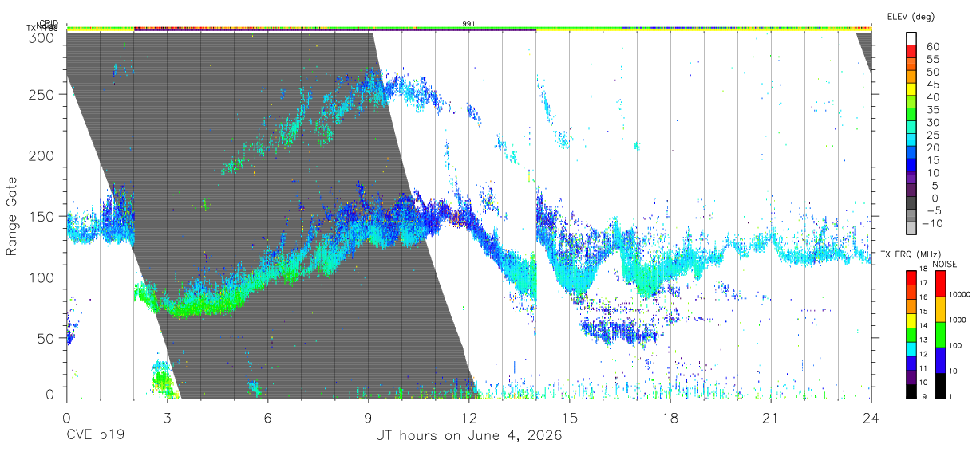Click the '991' CPID value at top

click(468, 24)
